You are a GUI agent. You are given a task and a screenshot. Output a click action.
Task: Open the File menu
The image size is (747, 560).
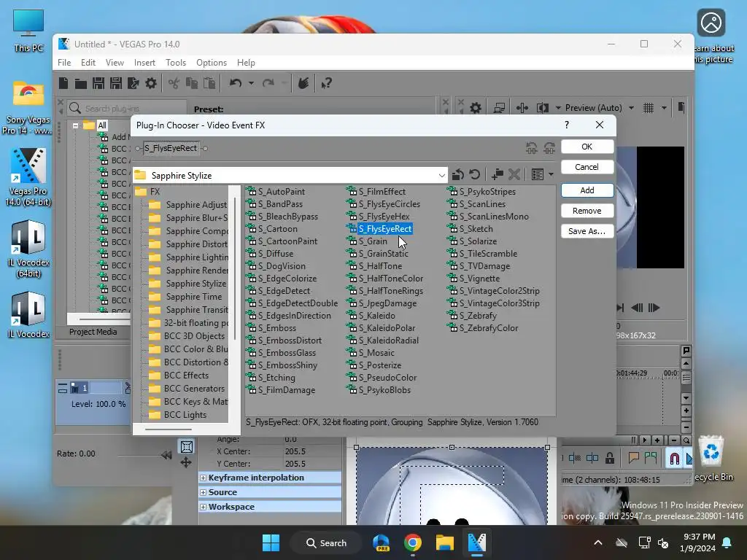(x=64, y=63)
